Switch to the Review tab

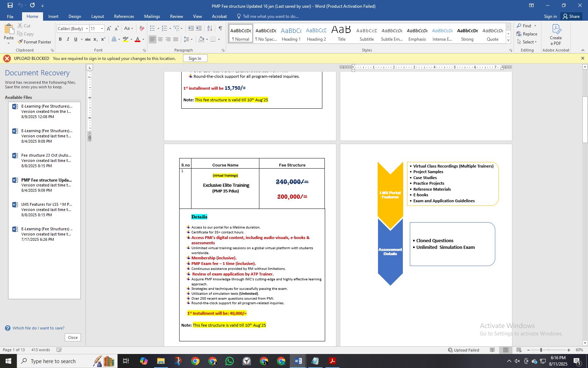tap(176, 16)
